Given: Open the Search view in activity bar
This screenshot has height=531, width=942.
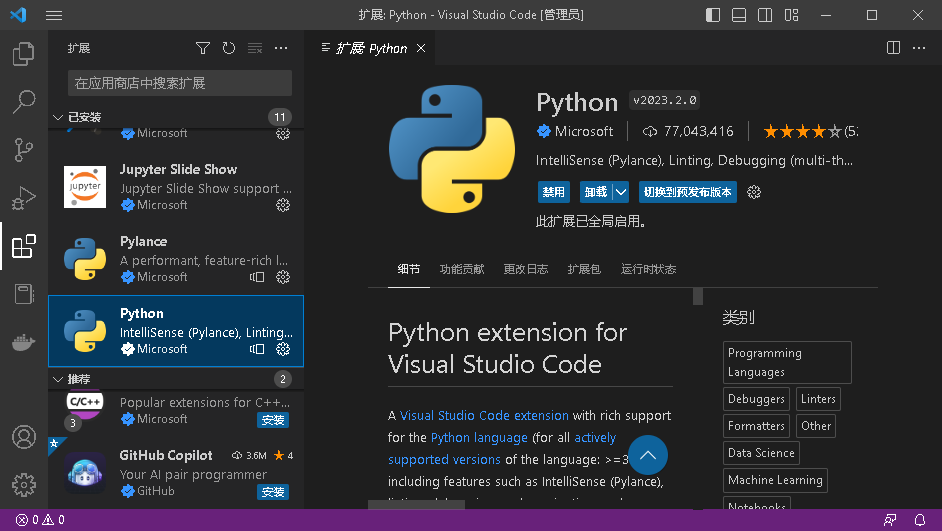Looking at the screenshot, I should click(23, 102).
